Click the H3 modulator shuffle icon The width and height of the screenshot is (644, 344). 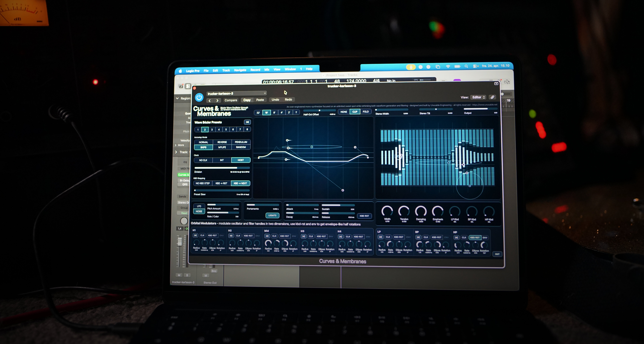(303, 236)
